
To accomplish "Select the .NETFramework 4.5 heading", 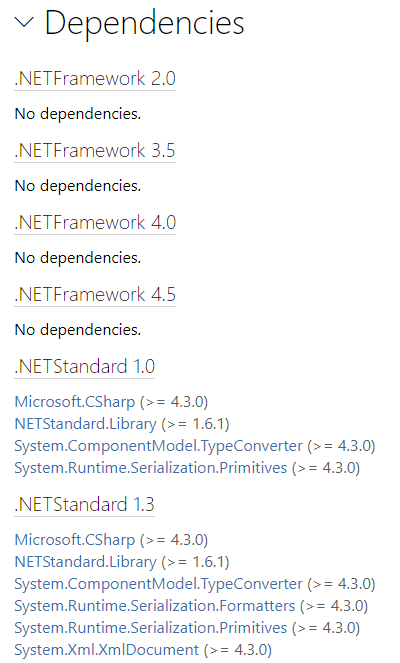I will click(95, 294).
